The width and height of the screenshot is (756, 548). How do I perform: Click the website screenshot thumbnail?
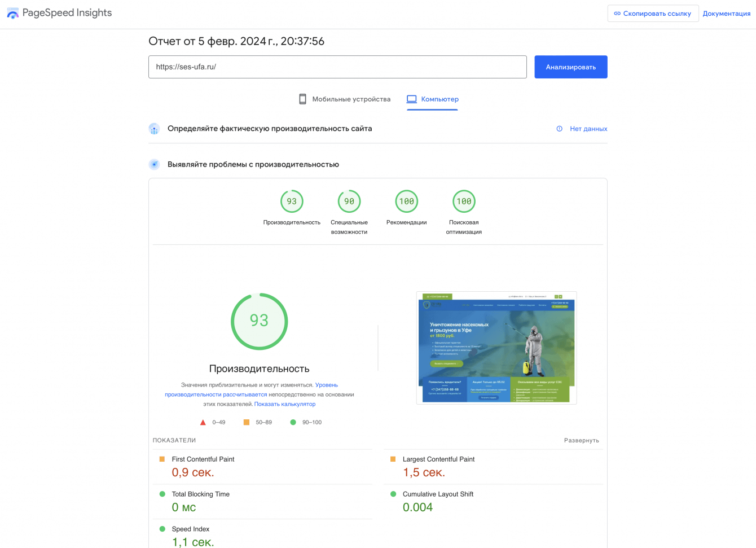pyautogui.click(x=496, y=348)
